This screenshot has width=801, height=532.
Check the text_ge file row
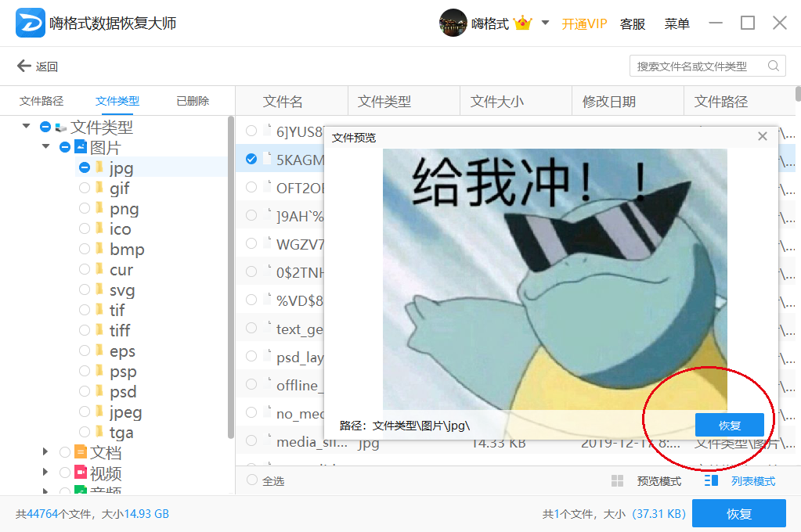click(251, 327)
